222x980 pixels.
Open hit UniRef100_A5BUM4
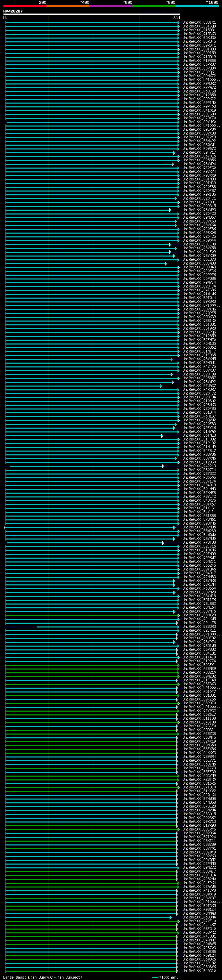click(199, 917)
